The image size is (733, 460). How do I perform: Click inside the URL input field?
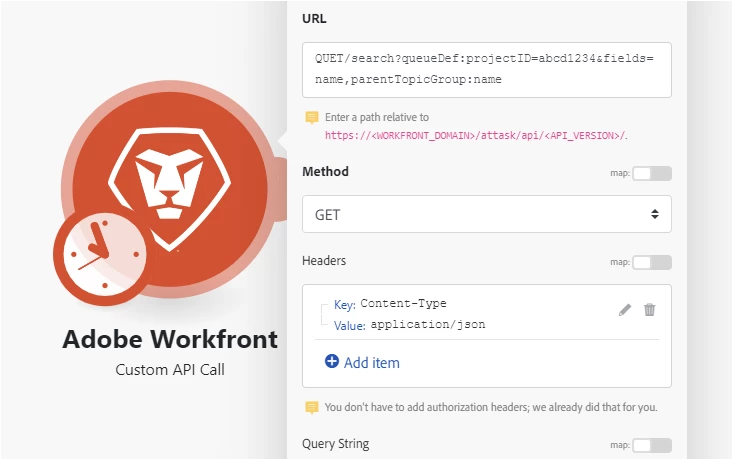pyautogui.click(x=487, y=70)
